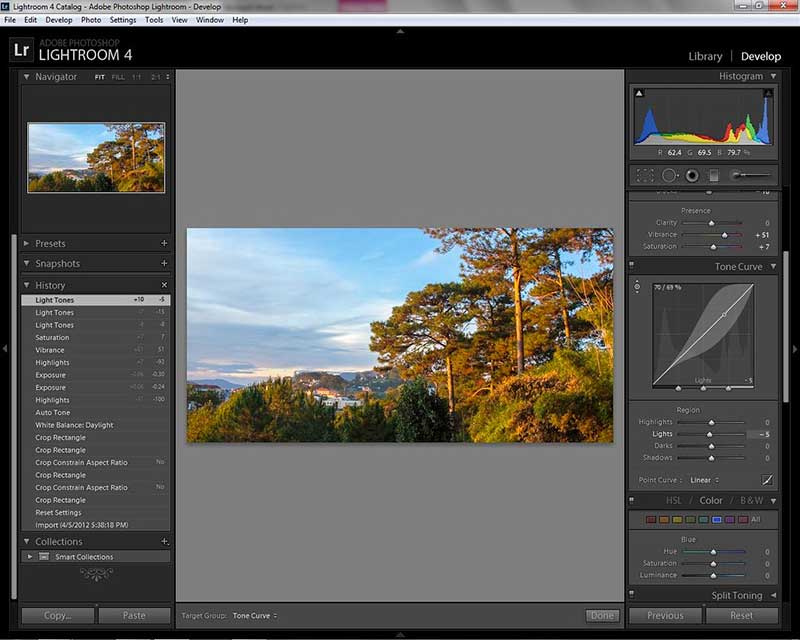The image size is (800, 640).
Task: Open the Target Group Tone Curve dropdown
Action: [255, 616]
